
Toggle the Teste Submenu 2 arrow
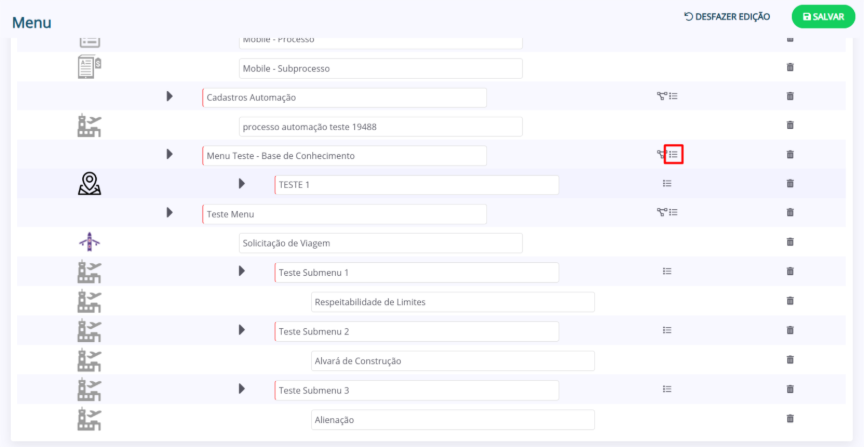pos(241,330)
